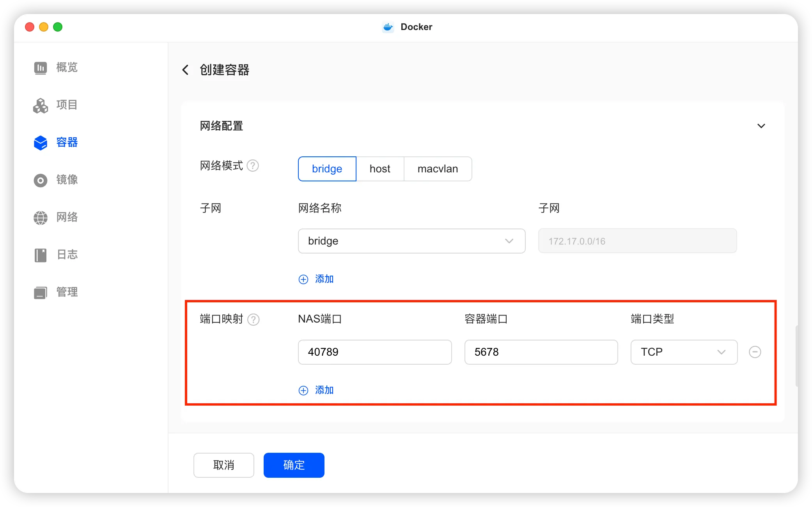Click 添加 under port mapping
This screenshot has width=812, height=507.
(316, 390)
